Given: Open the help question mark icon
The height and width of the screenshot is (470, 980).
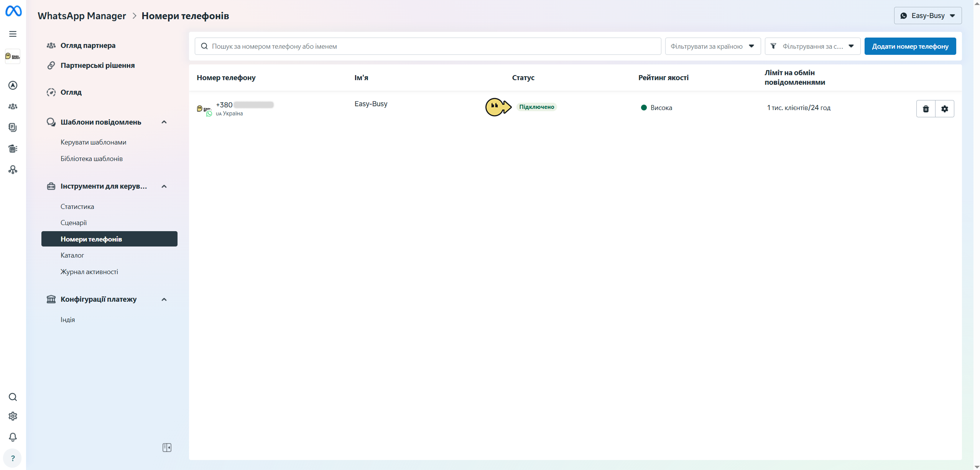Looking at the screenshot, I should (x=13, y=458).
